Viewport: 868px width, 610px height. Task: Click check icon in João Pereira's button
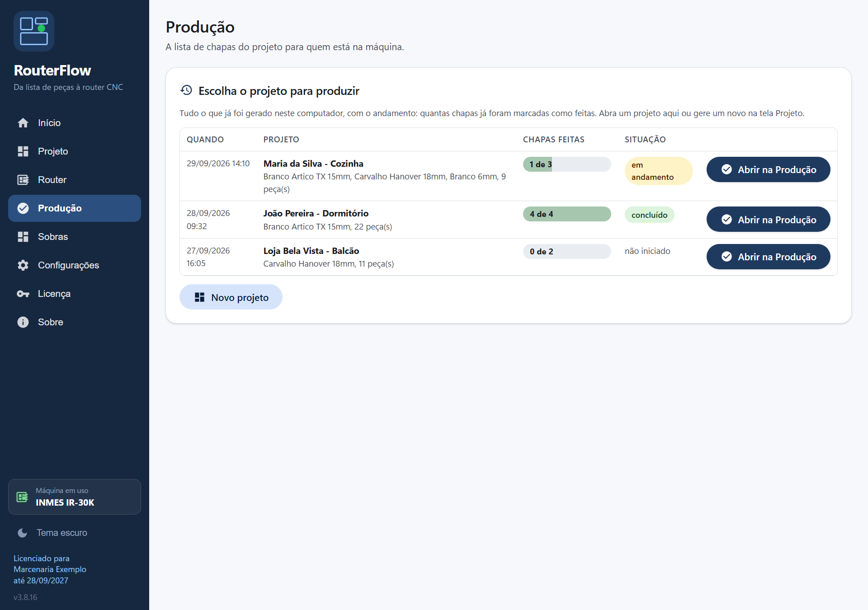(x=727, y=220)
